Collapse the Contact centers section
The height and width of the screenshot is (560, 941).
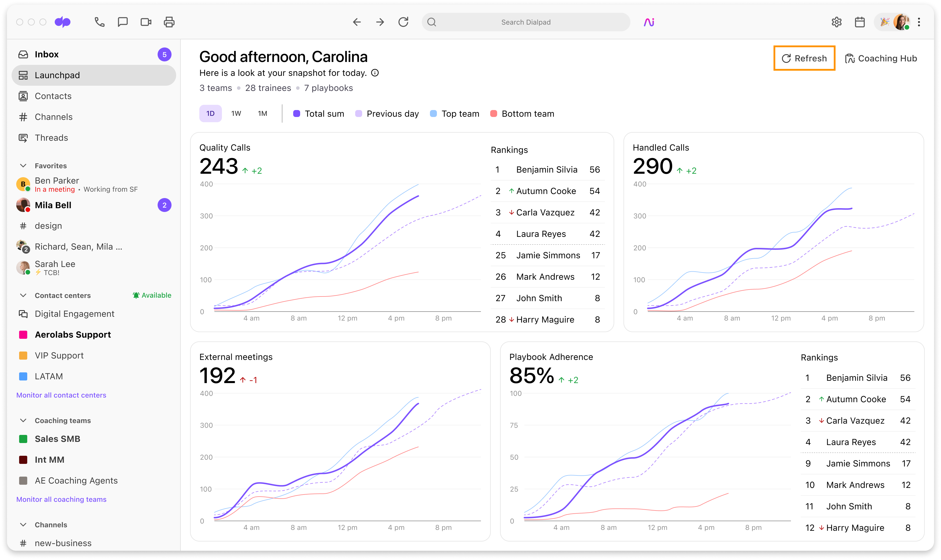tap(23, 295)
